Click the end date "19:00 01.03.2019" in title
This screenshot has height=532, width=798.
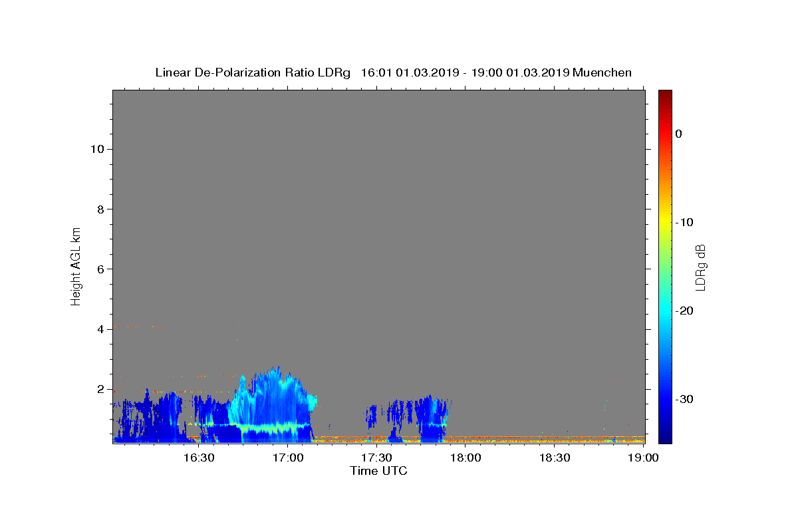520,72
